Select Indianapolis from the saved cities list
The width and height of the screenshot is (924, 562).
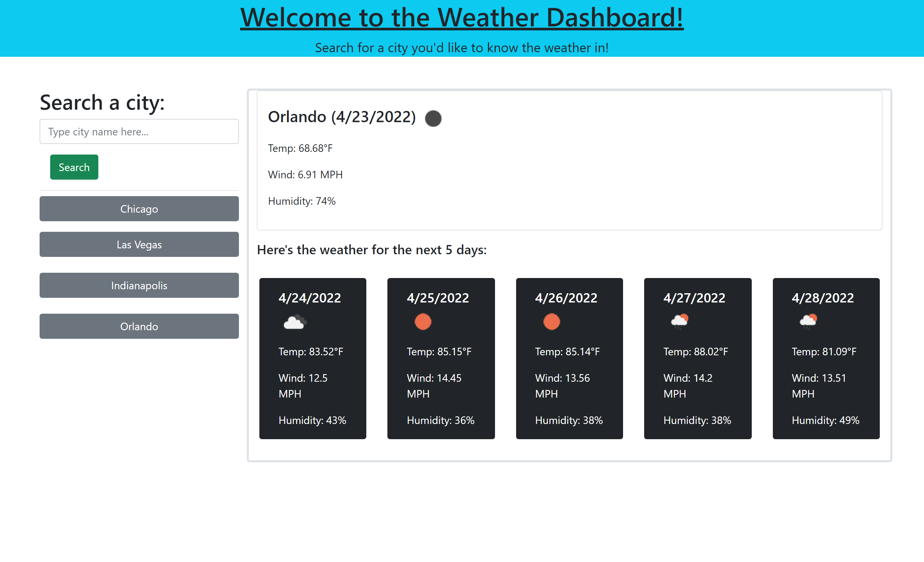coord(139,285)
